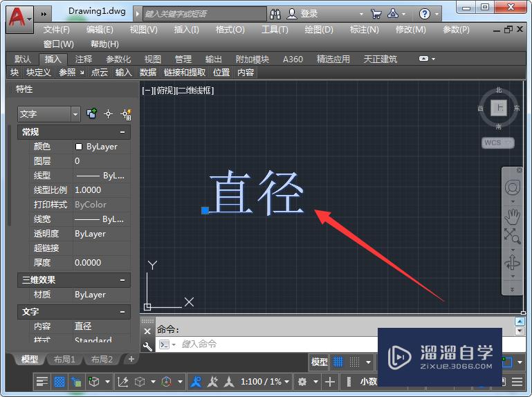Select the Zoom Extents tool
The image size is (532, 397).
coord(513,236)
